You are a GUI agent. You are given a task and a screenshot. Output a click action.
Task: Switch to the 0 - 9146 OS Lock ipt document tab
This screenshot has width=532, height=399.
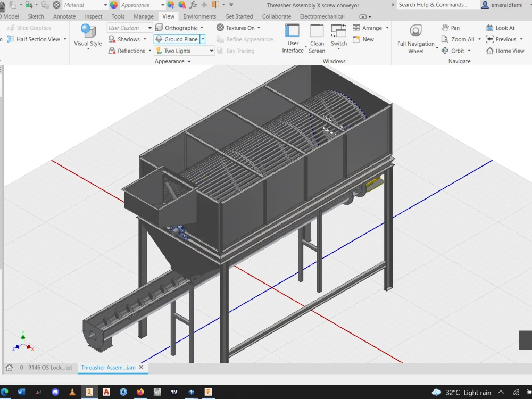point(46,368)
